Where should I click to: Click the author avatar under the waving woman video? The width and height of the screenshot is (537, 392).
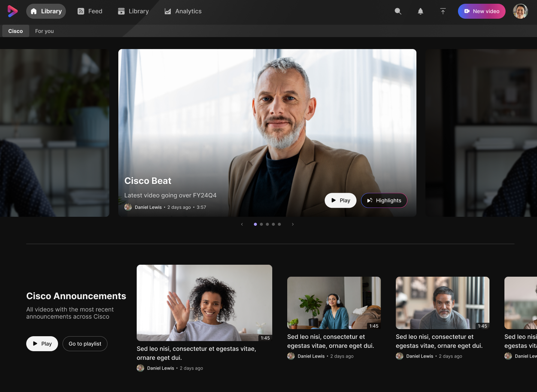(140, 368)
